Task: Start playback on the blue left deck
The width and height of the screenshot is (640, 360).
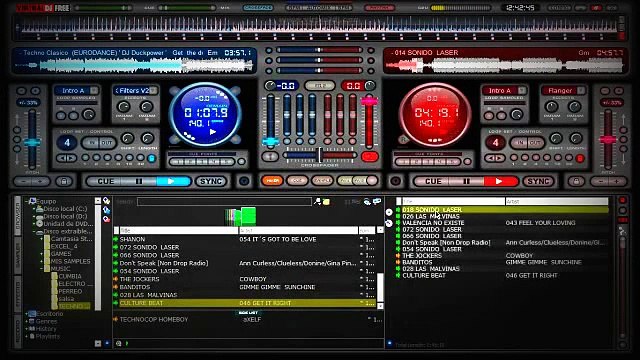Action: tap(173, 181)
